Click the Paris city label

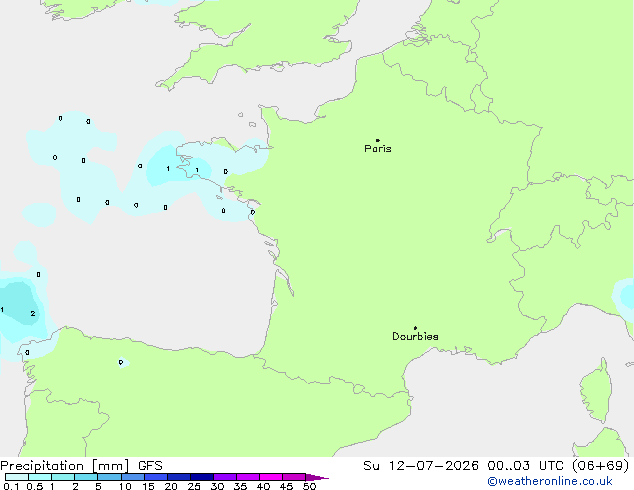tap(378, 149)
